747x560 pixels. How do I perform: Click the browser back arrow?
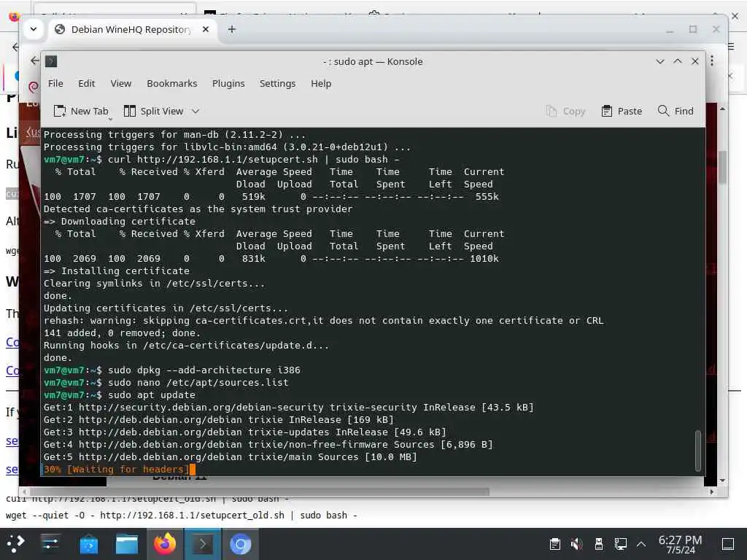click(34, 61)
